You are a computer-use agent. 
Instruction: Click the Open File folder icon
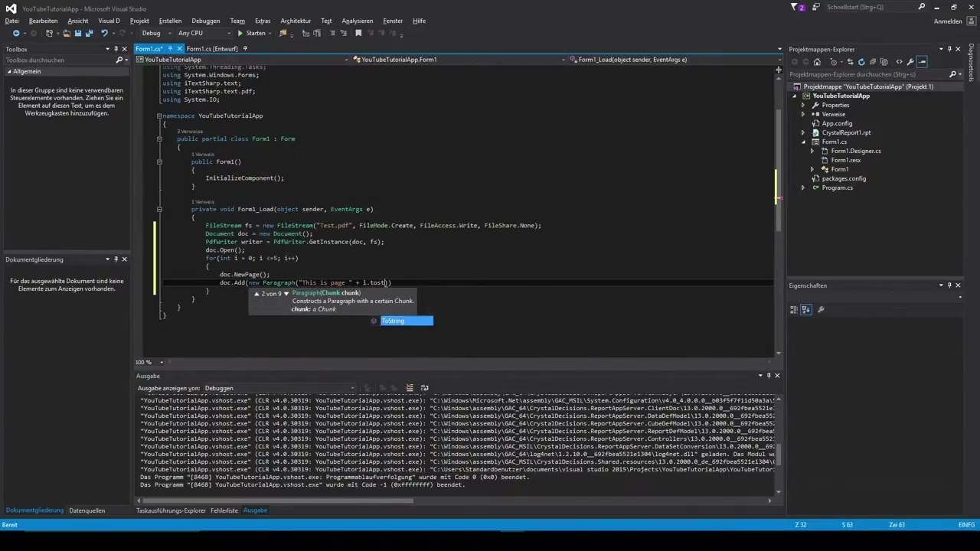pos(67,33)
